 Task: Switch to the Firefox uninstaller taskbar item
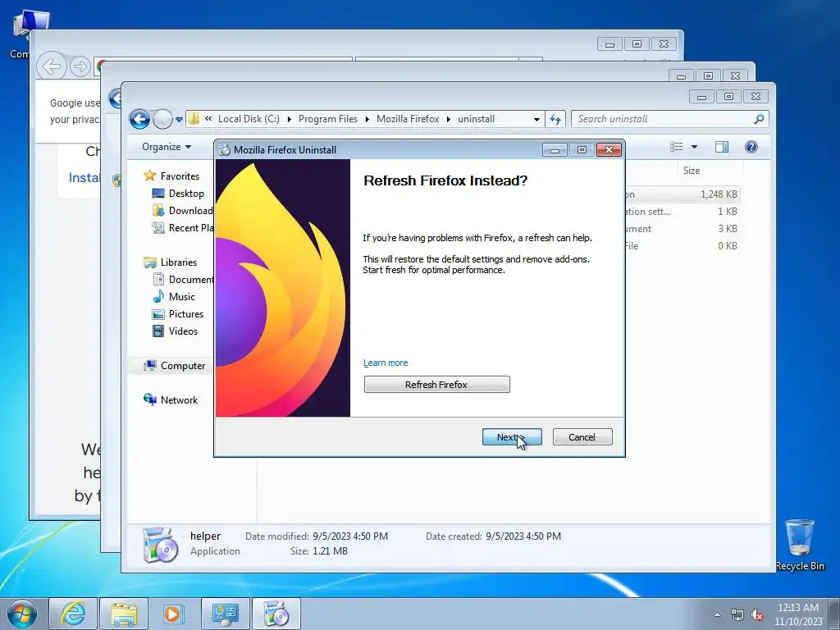276,614
